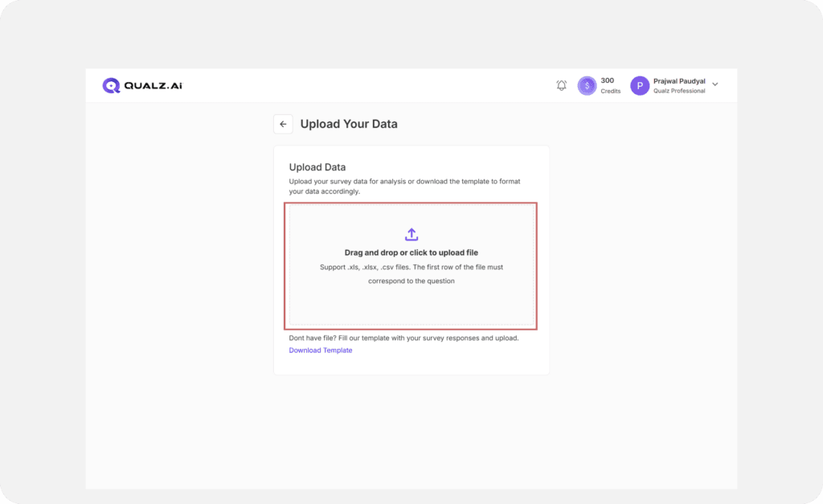Image resolution: width=823 pixels, height=504 pixels.
Task: Click the purple credits coin icon
Action: [x=588, y=85]
